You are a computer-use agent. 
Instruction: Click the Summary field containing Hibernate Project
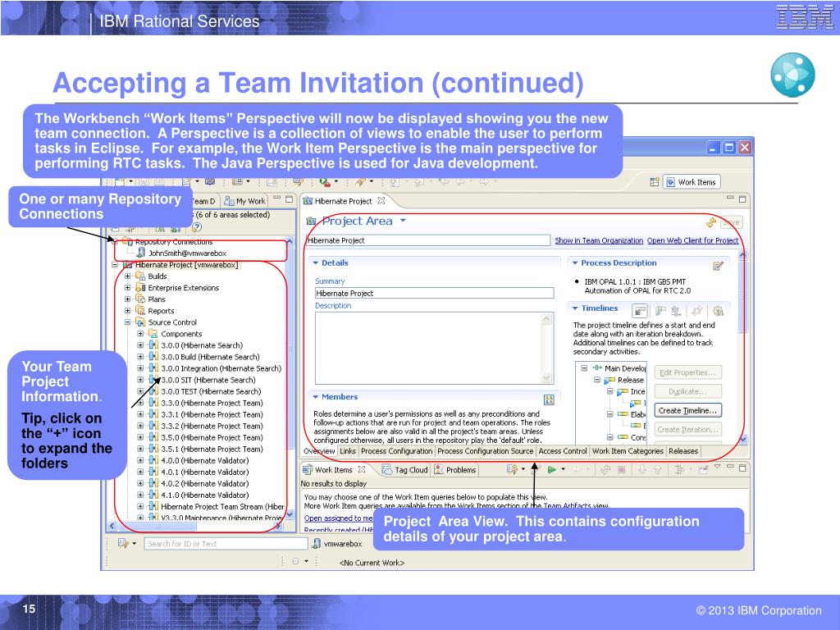[x=434, y=293]
